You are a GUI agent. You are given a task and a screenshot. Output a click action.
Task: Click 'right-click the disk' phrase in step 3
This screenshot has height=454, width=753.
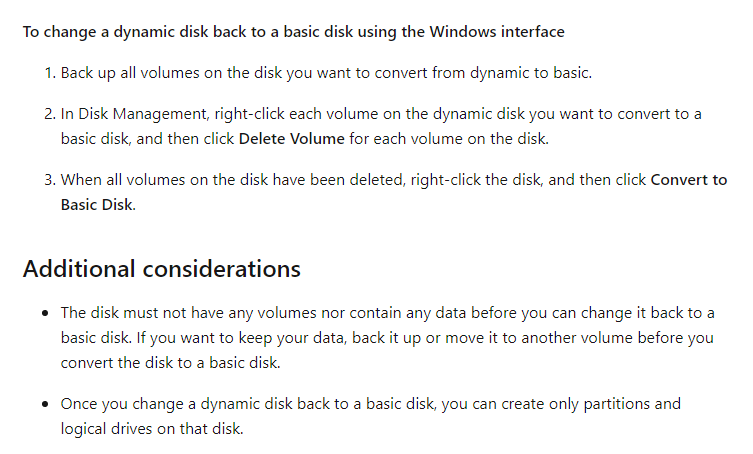pyautogui.click(x=475, y=180)
